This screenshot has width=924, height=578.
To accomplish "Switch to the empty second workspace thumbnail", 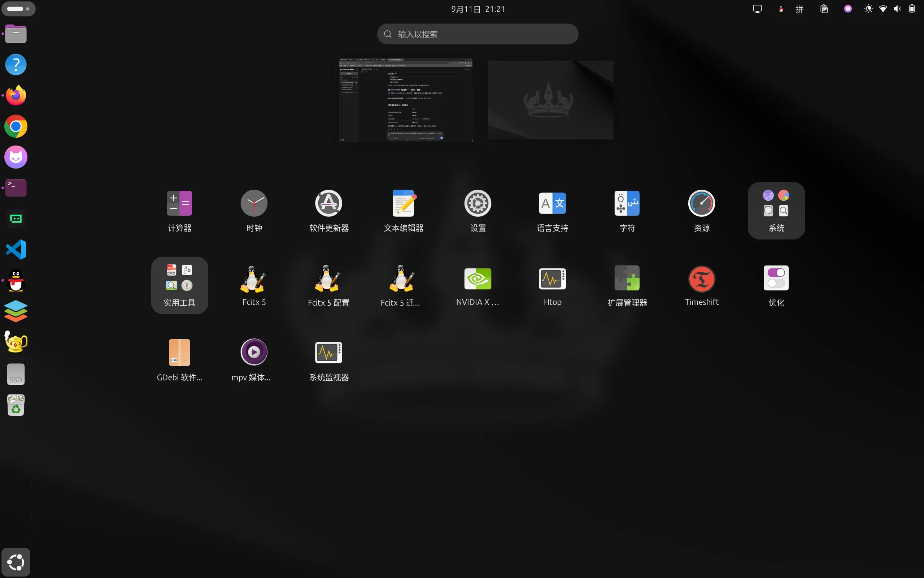I will point(550,100).
